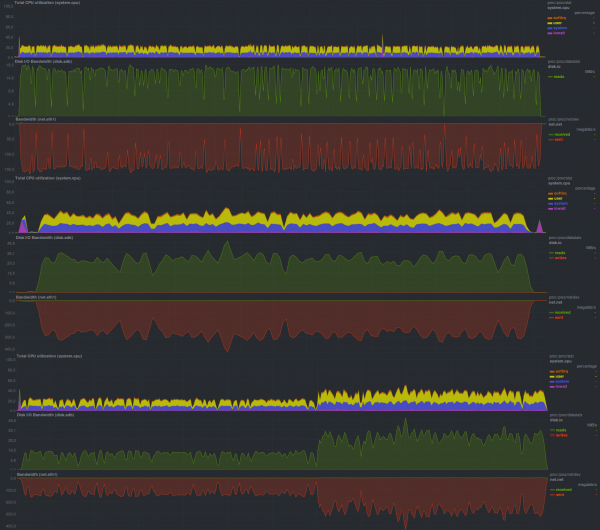Toggle received series in top net.net legend
The image size is (600, 530).
559,134
